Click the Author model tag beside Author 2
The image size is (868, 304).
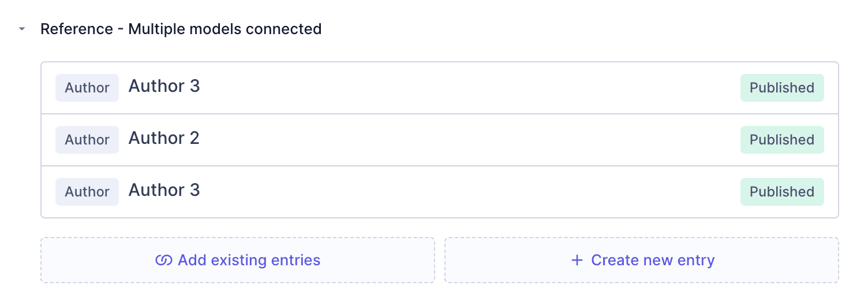tap(87, 140)
